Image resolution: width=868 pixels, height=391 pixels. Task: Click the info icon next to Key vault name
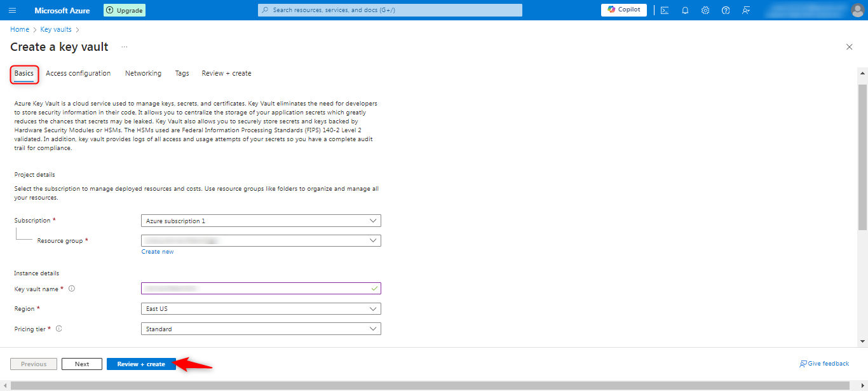[72, 289]
